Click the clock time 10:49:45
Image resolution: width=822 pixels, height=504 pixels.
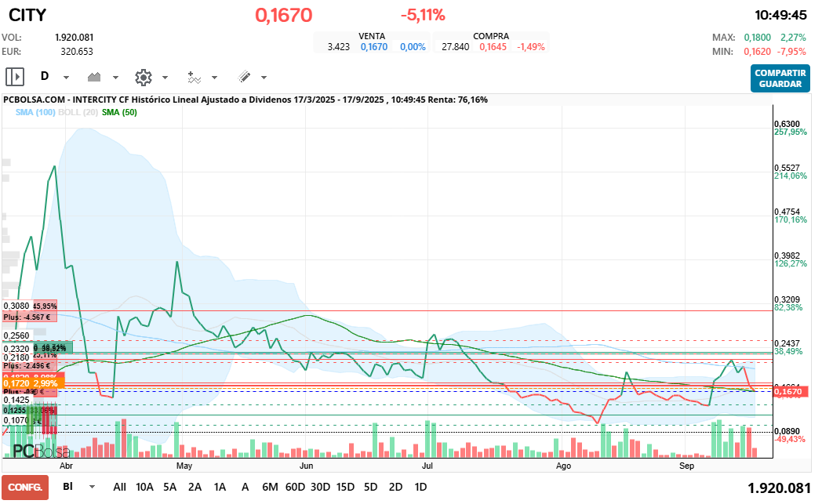tap(780, 15)
